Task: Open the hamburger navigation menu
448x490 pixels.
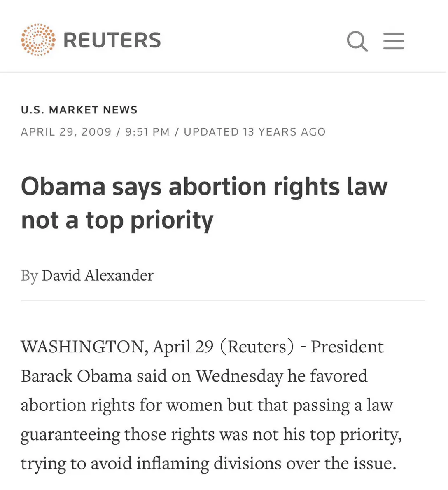Action: coord(394,41)
